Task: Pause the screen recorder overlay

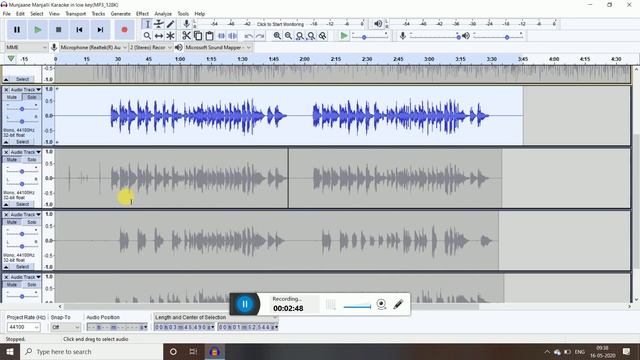Action: [245, 304]
